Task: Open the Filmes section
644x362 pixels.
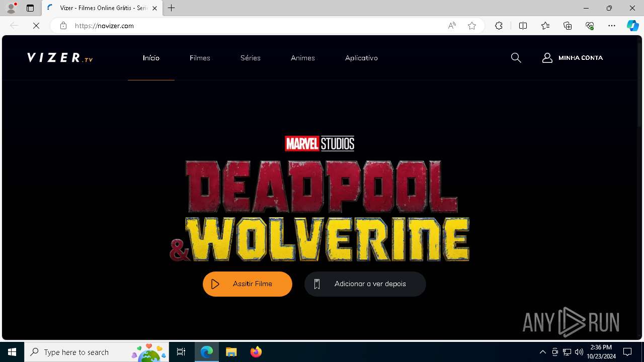Action: point(200,58)
